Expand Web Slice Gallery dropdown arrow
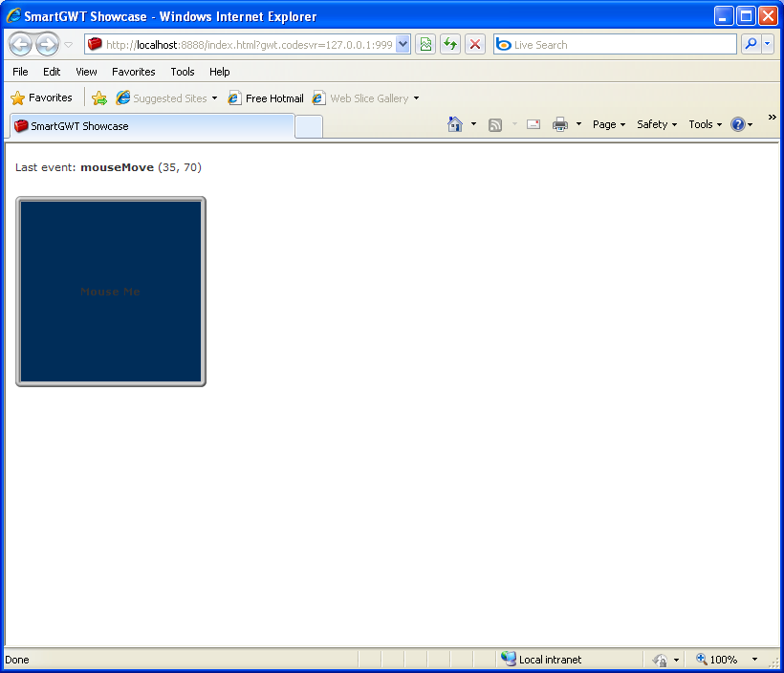Viewport: 784px width, 673px height. pos(416,98)
